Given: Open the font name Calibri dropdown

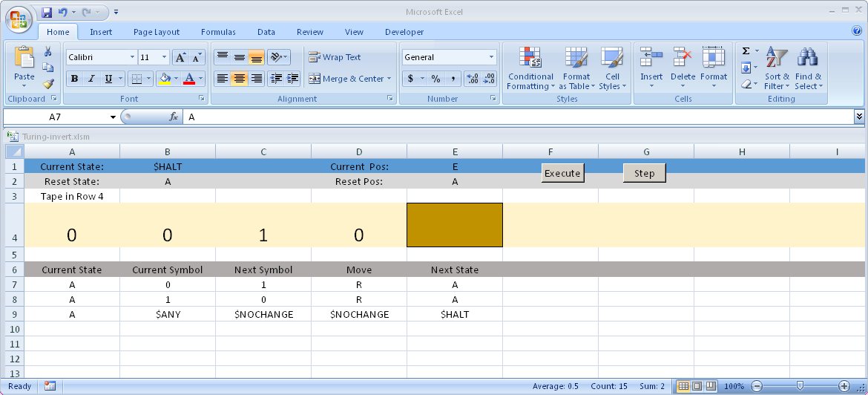Looking at the screenshot, I should click(132, 57).
